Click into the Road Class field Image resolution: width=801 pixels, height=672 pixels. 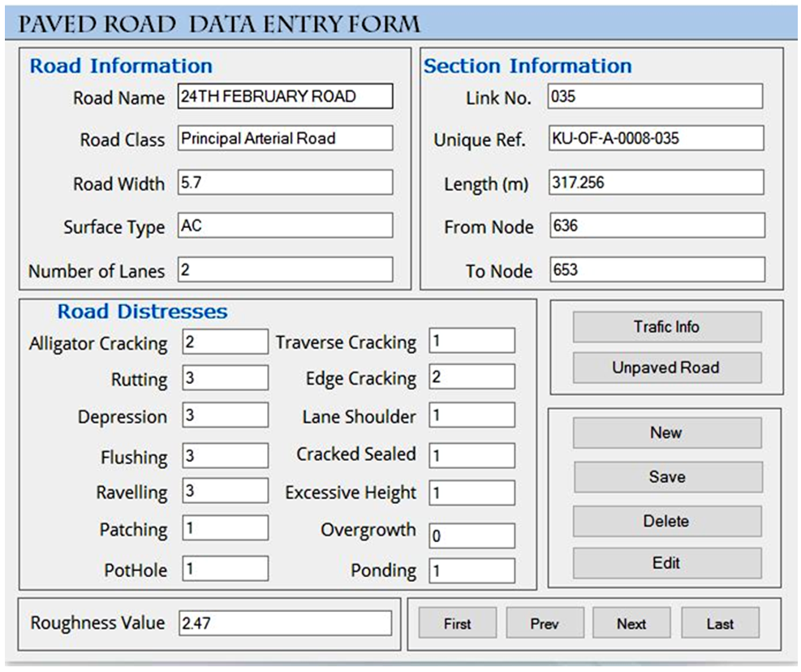285,139
